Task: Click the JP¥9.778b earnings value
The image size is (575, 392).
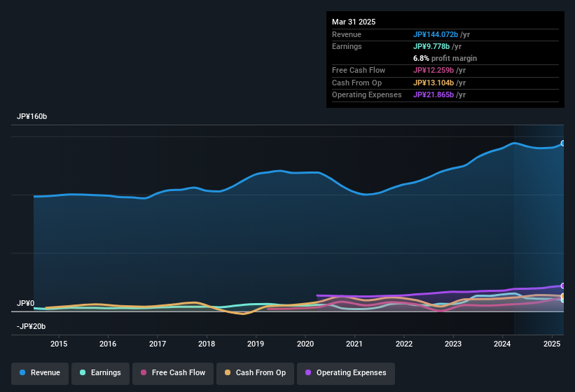Action: coord(431,46)
